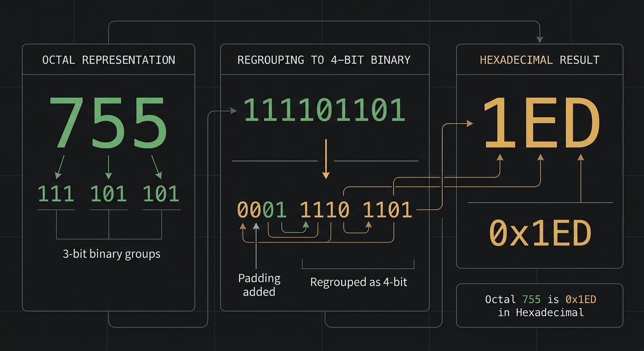644x351 pixels.
Task: Open the OCTAL REPRESENTATION panel header
Action: pyautogui.click(x=108, y=59)
